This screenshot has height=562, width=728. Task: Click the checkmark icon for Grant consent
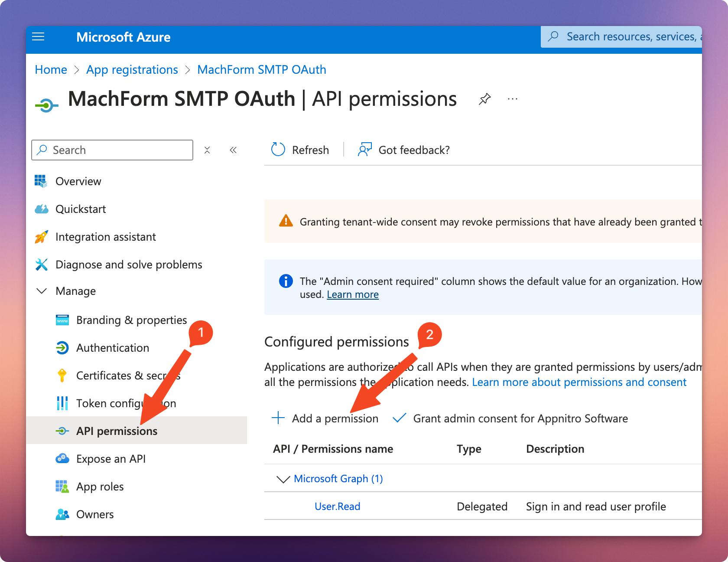(399, 418)
